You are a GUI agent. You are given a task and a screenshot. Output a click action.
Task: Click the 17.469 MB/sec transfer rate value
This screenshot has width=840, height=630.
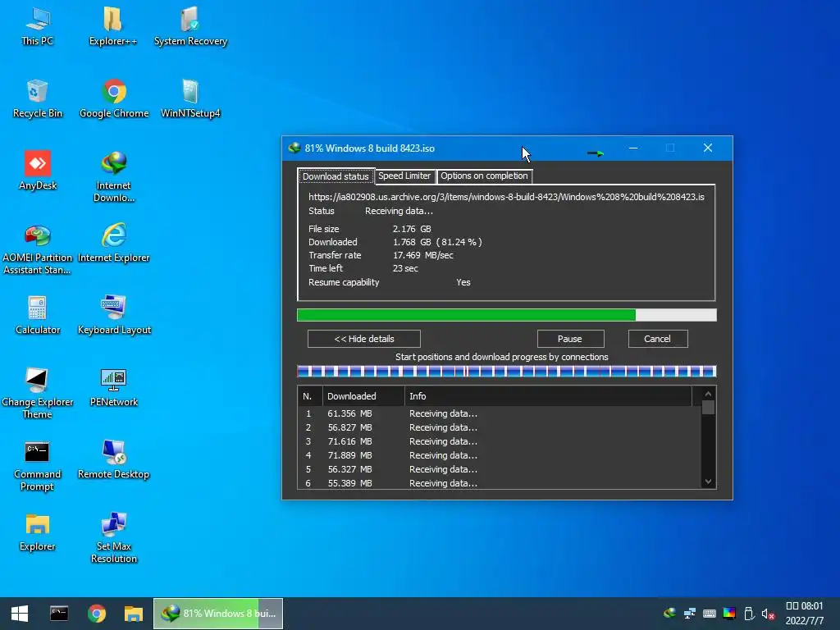[x=422, y=256]
